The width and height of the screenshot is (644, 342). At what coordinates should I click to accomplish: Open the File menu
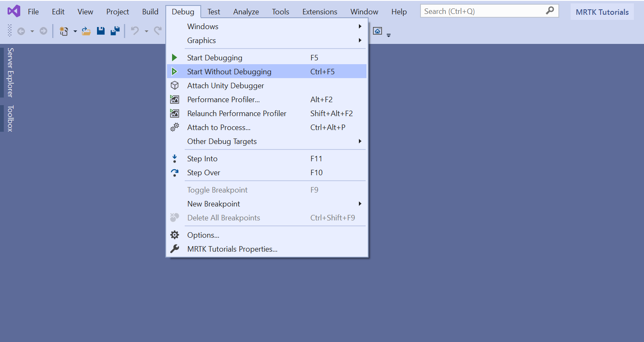point(33,12)
